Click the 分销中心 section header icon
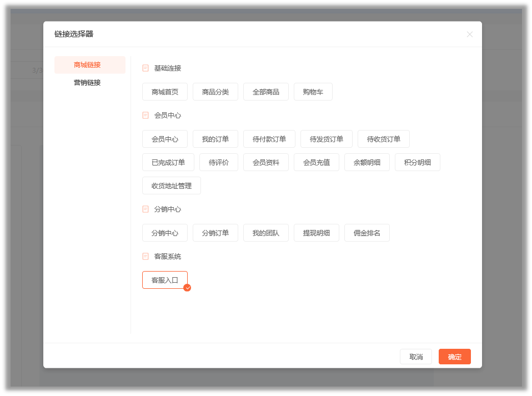This screenshot has height=396, width=532. (x=145, y=209)
